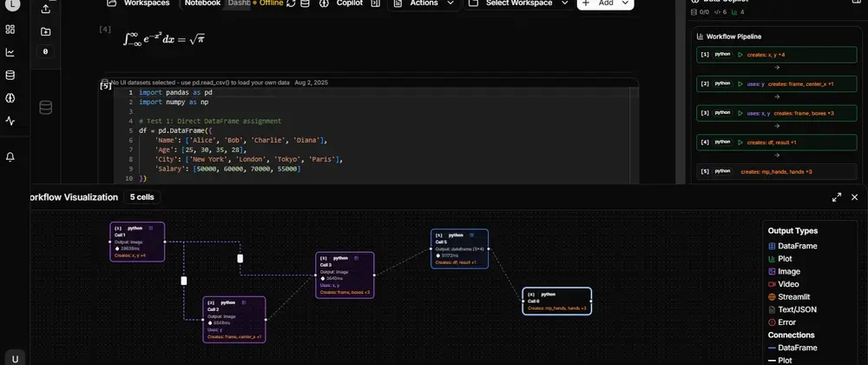The image size is (868, 365).
Task: Click the 'No UI datasets selected' notice
Action: 200,83
